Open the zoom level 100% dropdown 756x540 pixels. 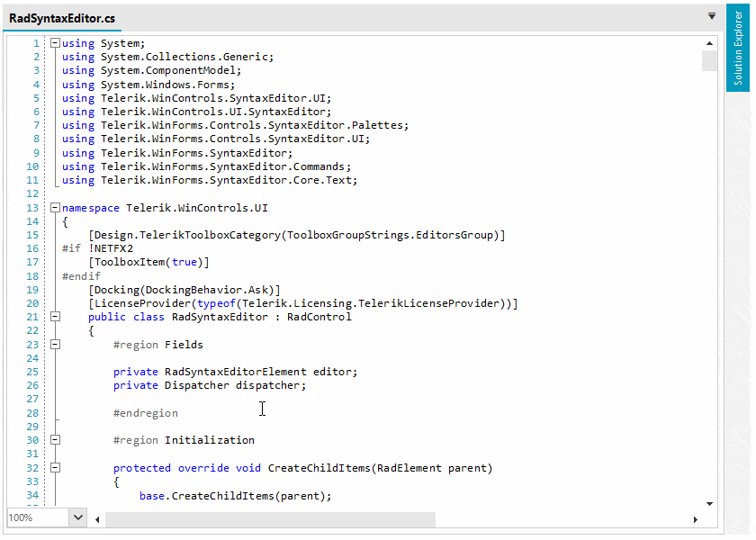(78, 517)
